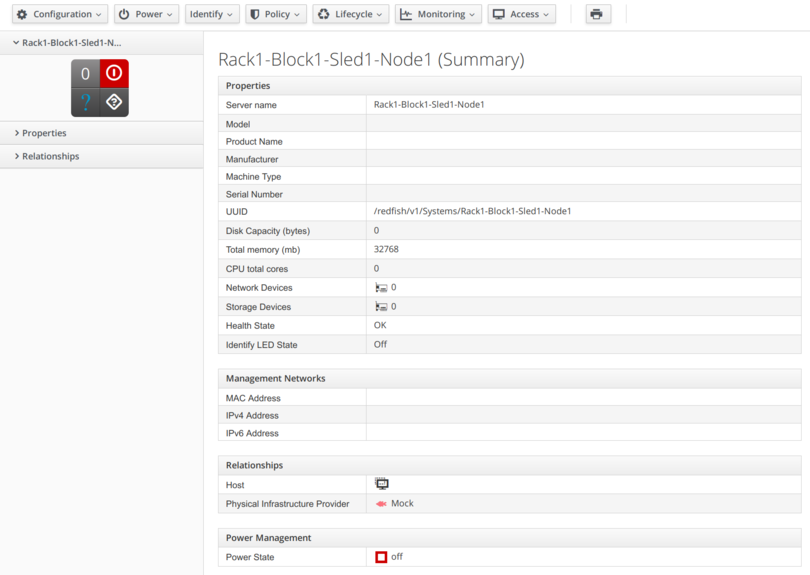The image size is (810, 575).
Task: Click the host count "0" quadrant
Action: click(x=85, y=73)
